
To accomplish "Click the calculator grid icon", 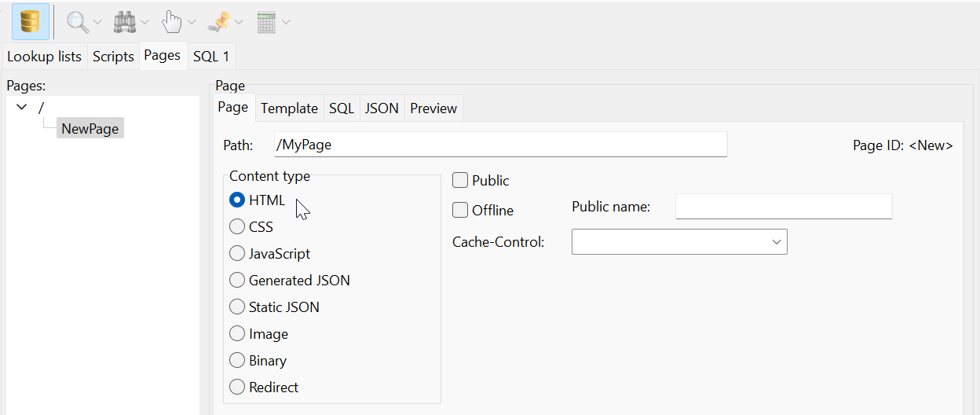I will click(x=266, y=22).
